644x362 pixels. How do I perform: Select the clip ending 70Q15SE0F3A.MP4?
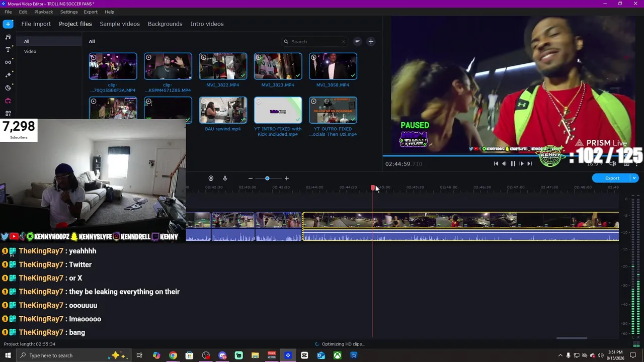pos(113,66)
